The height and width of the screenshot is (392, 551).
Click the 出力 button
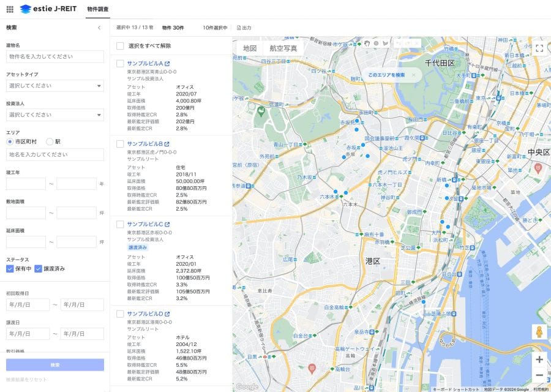[x=244, y=28]
